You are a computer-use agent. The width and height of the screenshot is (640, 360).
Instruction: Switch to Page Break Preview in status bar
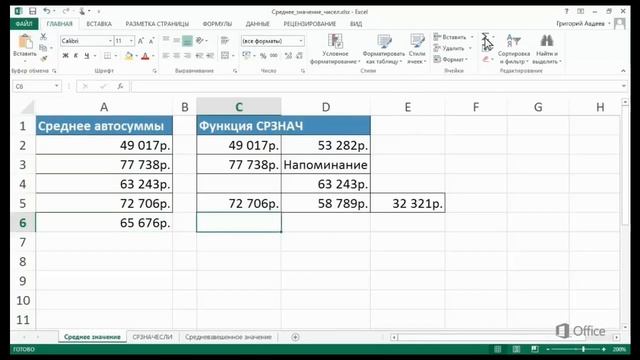535,349
